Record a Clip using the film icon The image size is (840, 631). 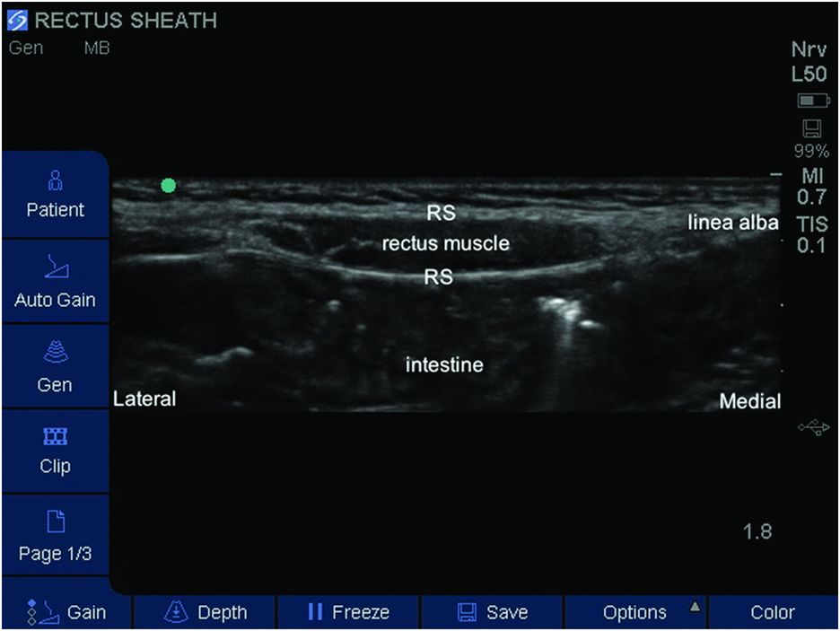coord(55,451)
